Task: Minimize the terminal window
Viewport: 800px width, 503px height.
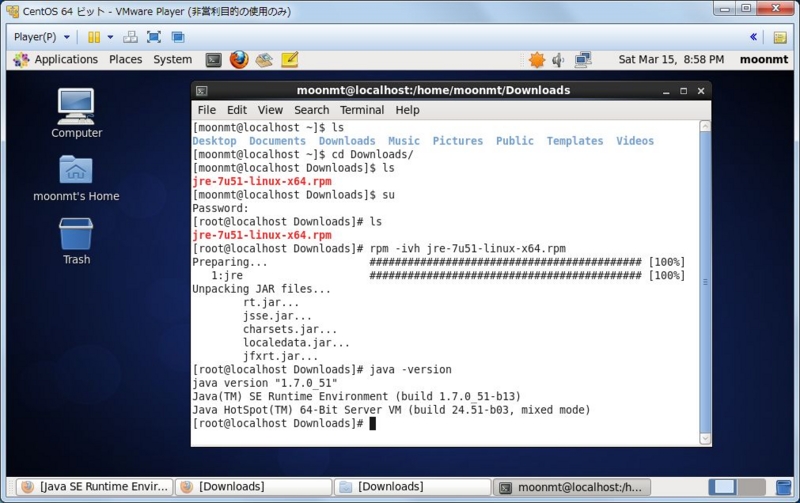Action: click(666, 91)
